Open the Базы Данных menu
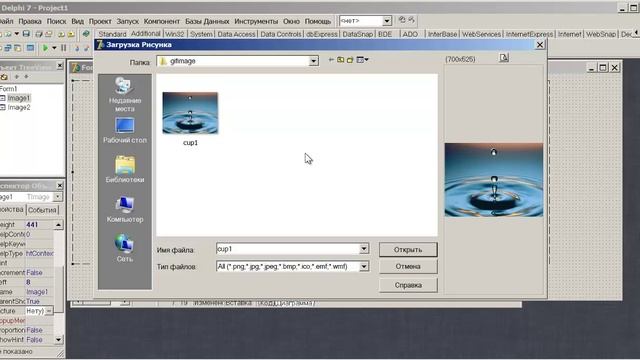640x360 pixels. (x=207, y=21)
